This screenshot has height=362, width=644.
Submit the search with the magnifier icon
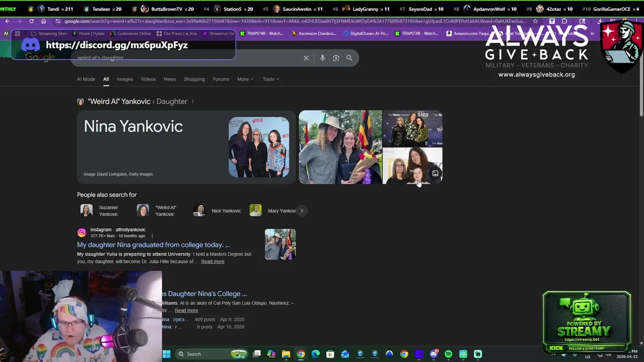click(x=349, y=58)
